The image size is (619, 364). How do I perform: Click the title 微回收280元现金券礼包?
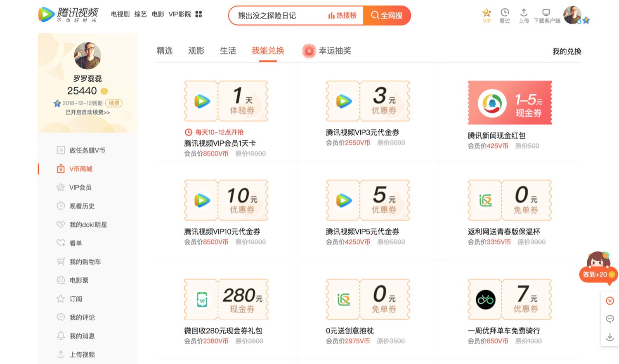click(x=223, y=331)
